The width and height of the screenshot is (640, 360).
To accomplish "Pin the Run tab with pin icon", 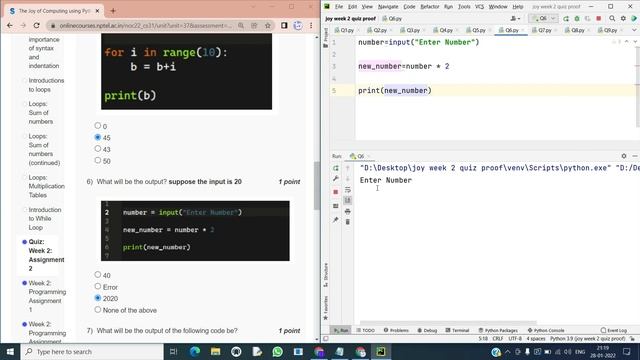I will (336, 220).
